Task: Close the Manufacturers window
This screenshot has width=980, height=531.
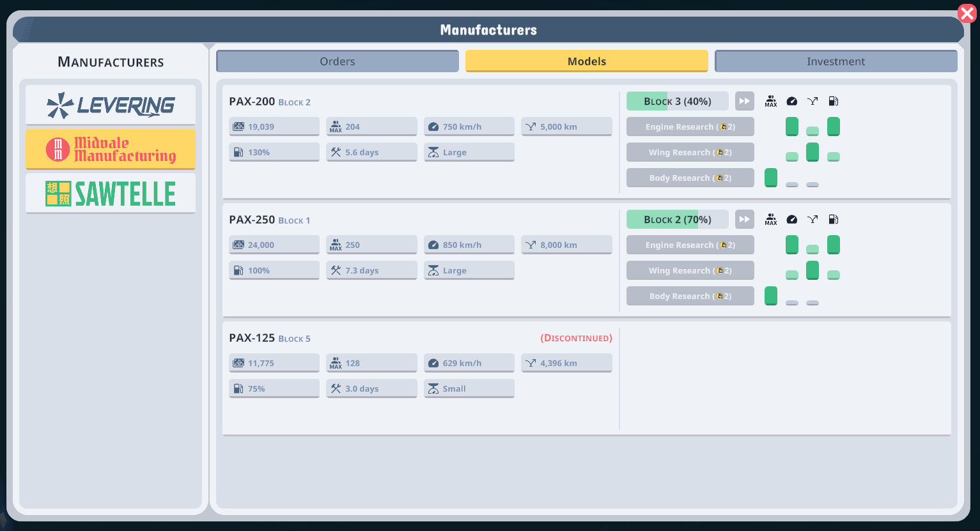Action: coord(967,13)
